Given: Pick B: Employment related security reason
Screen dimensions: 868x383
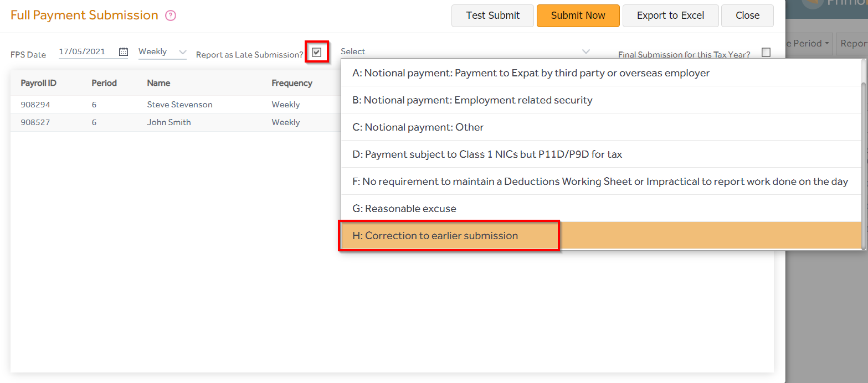Looking at the screenshot, I should pyautogui.click(x=471, y=100).
